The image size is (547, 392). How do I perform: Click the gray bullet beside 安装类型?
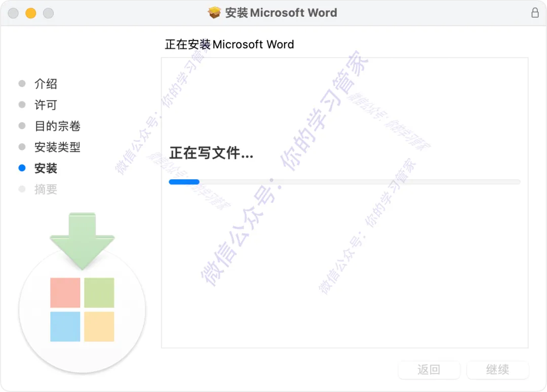[22, 147]
